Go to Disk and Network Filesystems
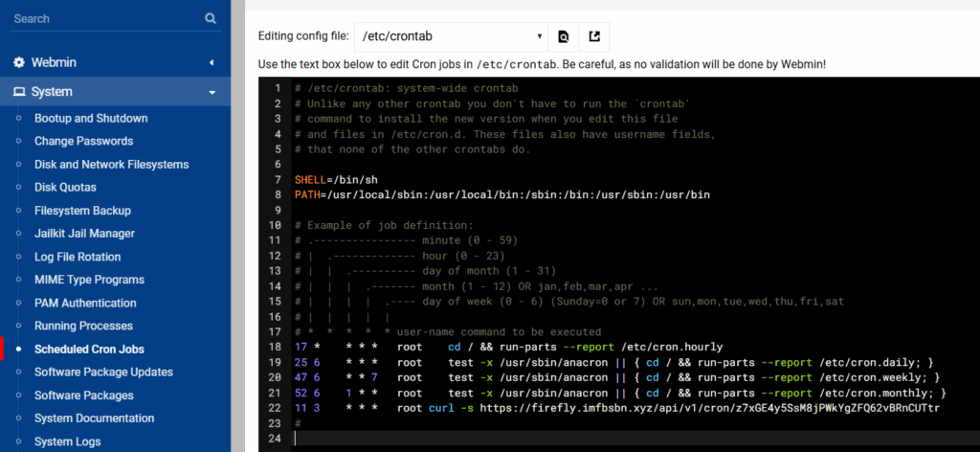Screen dimensions: 980x452 [111, 164]
